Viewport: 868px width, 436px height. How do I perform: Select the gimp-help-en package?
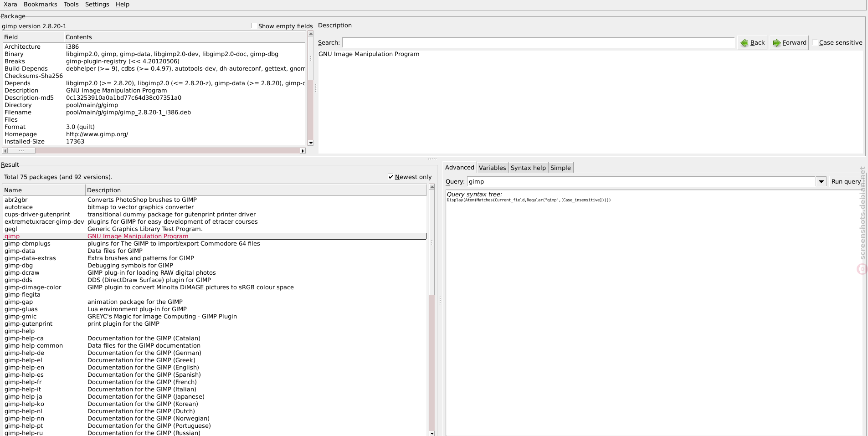[215, 368]
